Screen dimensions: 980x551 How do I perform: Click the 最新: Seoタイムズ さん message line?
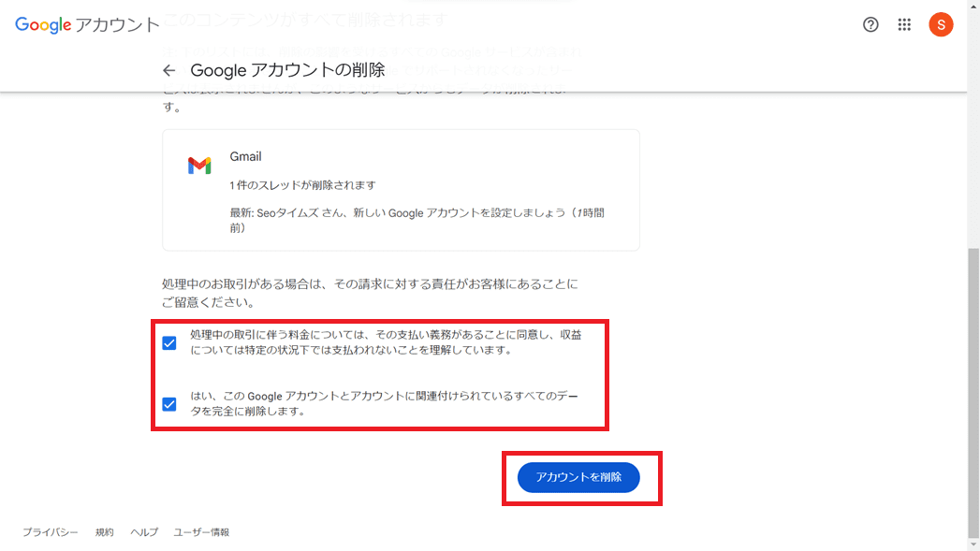(417, 221)
